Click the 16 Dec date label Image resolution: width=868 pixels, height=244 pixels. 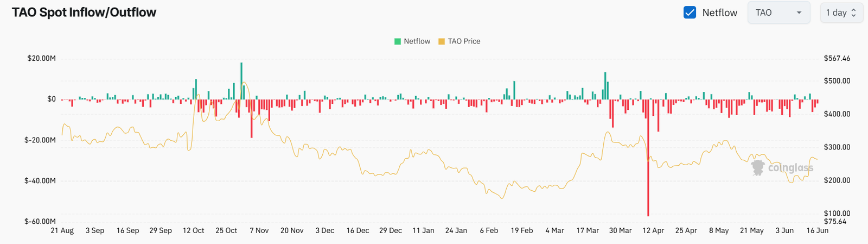(x=358, y=230)
